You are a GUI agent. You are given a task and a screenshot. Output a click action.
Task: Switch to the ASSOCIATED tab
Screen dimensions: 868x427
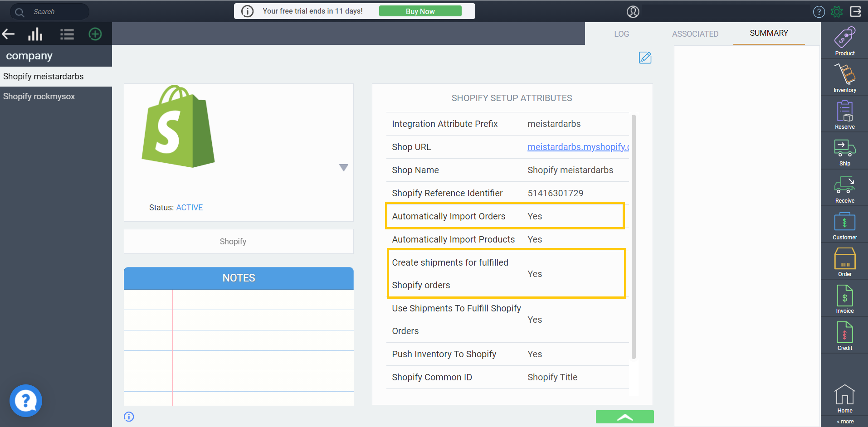point(695,34)
